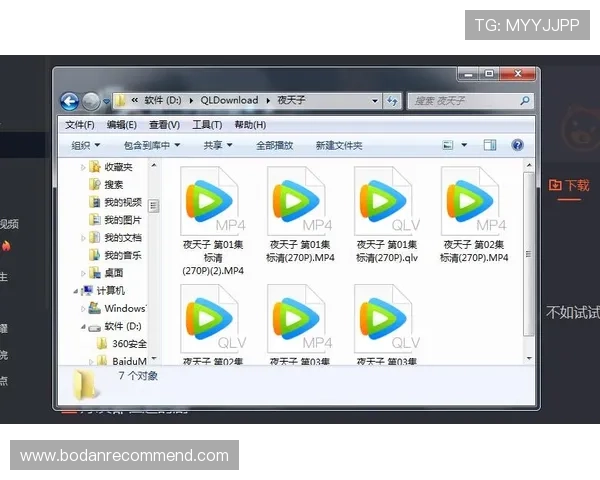Open the 查看(V) menu
Image resolution: width=600 pixels, height=480 pixels.
(164, 125)
